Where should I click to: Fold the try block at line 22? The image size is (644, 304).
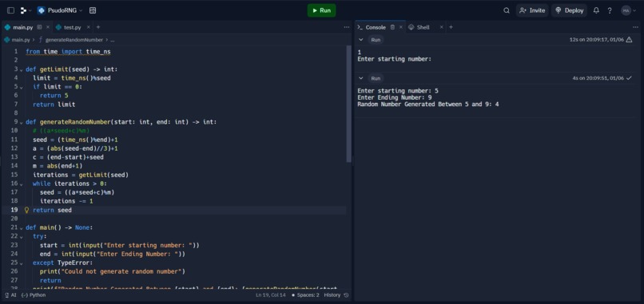pyautogui.click(x=22, y=236)
